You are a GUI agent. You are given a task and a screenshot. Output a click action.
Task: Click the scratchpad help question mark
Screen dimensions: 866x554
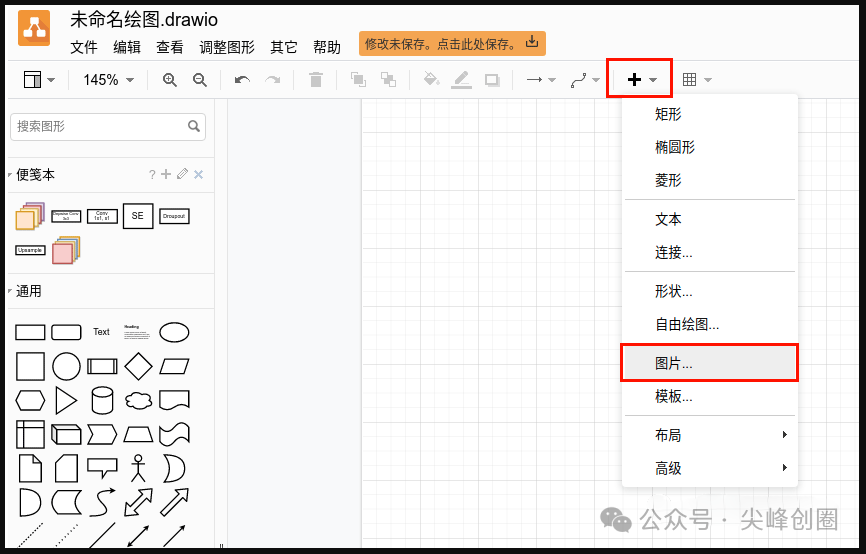point(152,175)
